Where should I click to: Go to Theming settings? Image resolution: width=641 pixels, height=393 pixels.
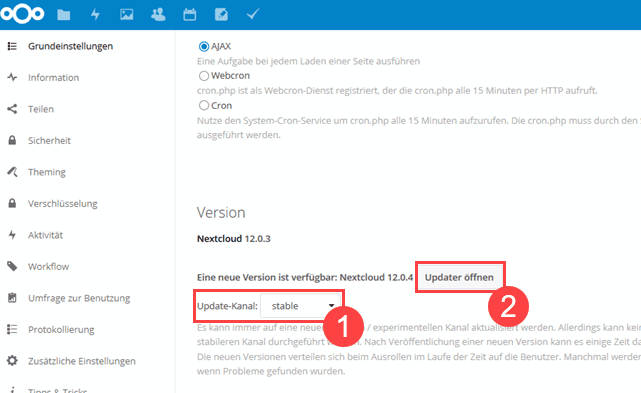47,172
